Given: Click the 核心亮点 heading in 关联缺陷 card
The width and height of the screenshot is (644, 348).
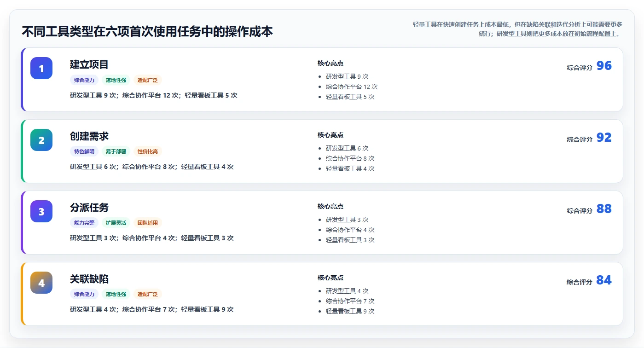Looking at the screenshot, I should click(331, 278).
